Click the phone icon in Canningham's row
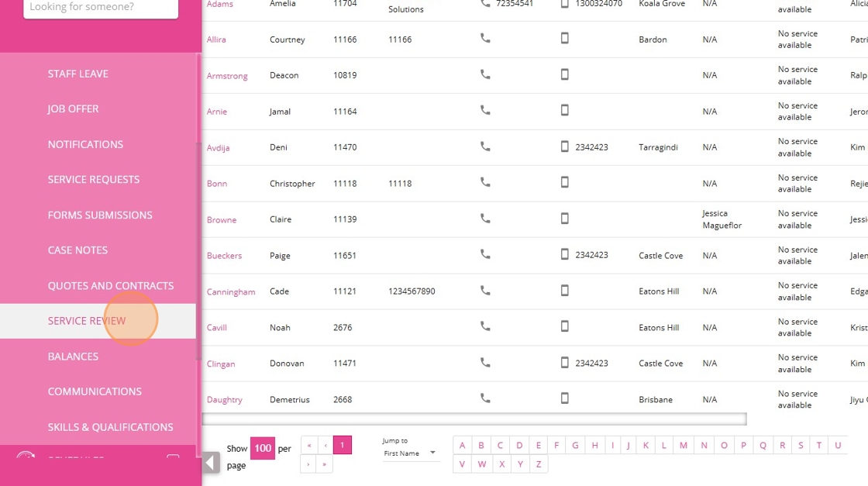Viewport: 868px width, 486px height. (x=485, y=290)
